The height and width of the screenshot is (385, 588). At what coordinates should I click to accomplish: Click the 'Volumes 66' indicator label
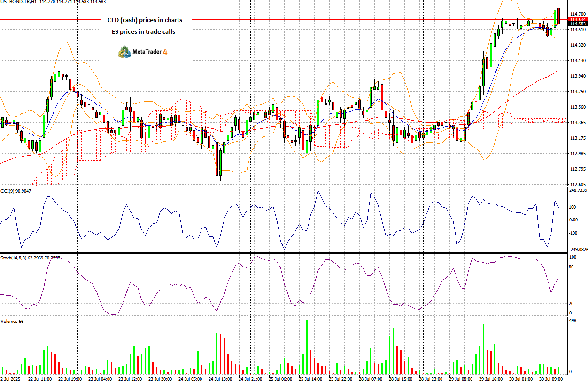(x=12, y=321)
